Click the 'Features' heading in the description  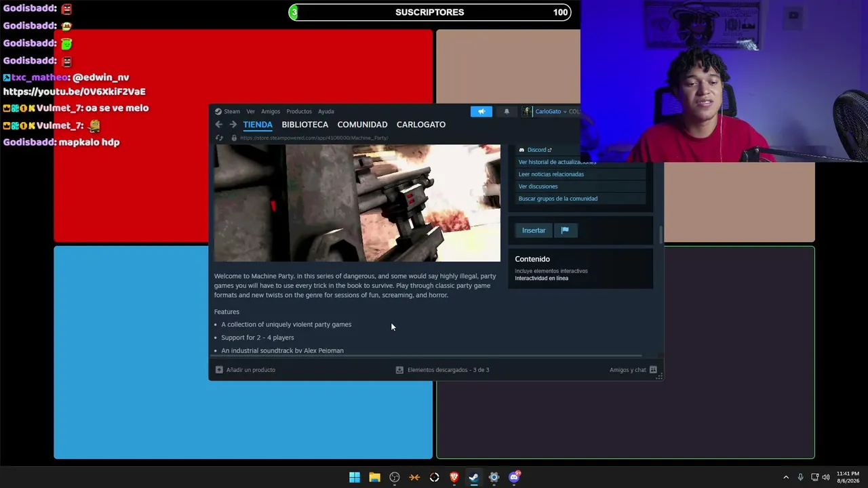226,312
